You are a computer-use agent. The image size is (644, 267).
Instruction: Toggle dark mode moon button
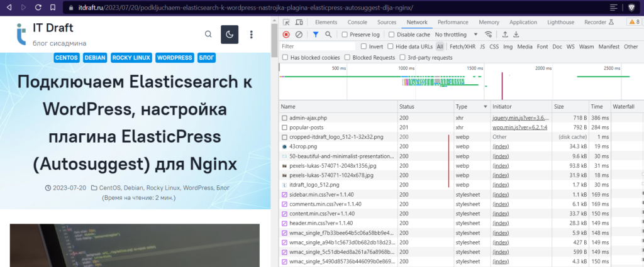pos(230,35)
